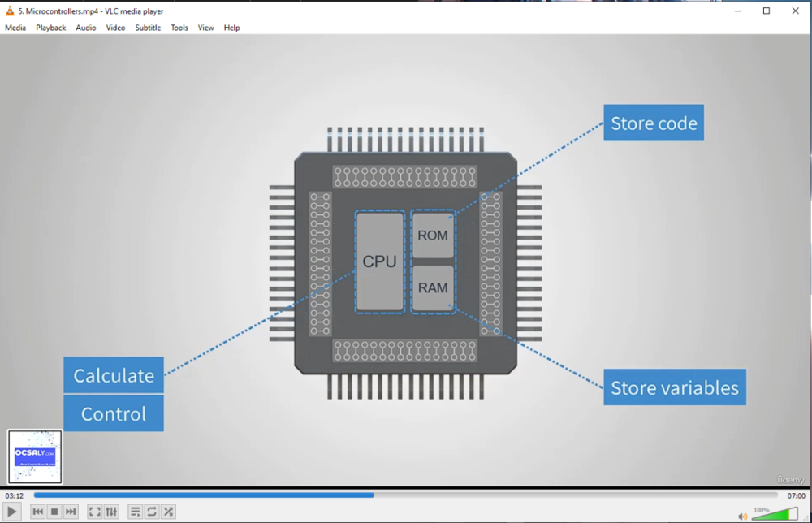Click the VLC cone icon in title bar

pos(10,11)
